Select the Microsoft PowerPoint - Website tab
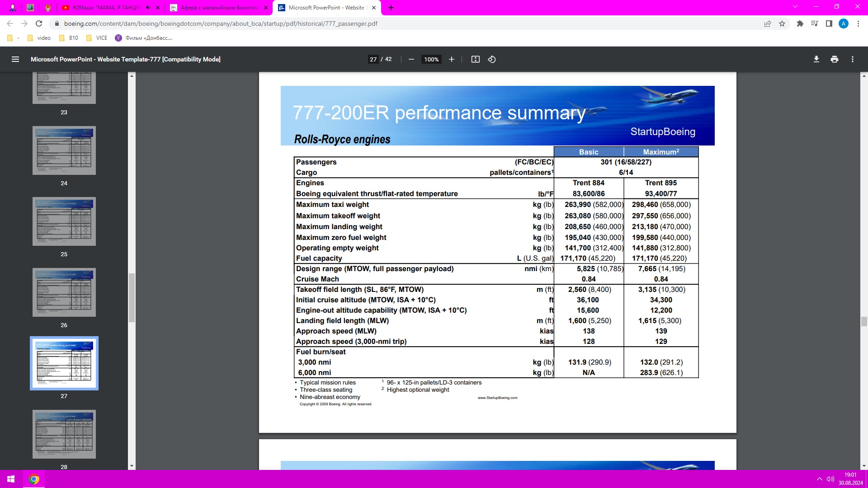This screenshot has width=868, height=488. point(326,8)
